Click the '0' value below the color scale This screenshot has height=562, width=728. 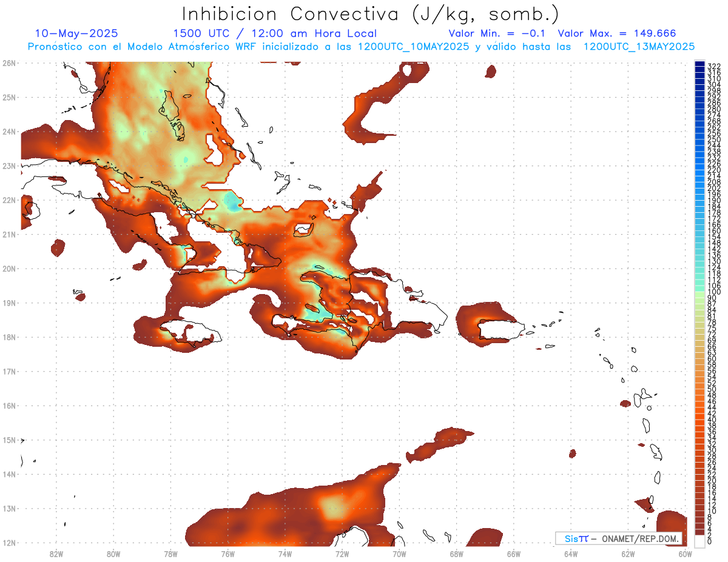(710, 541)
